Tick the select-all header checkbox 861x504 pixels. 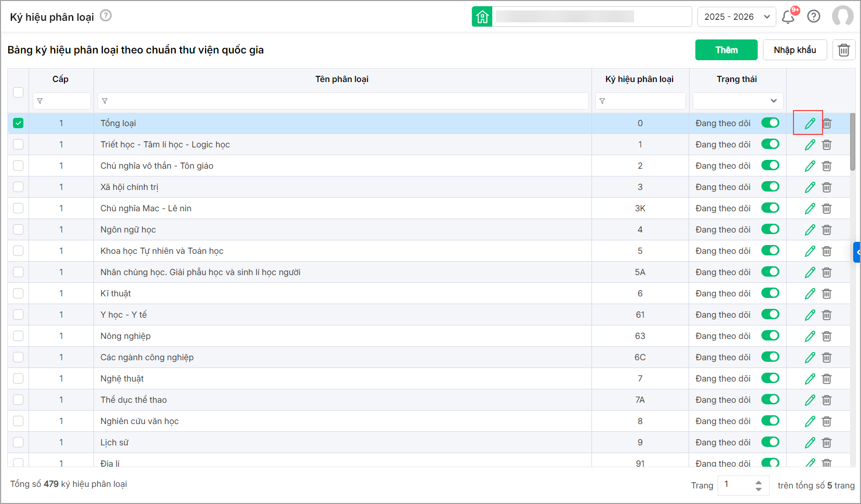(18, 92)
